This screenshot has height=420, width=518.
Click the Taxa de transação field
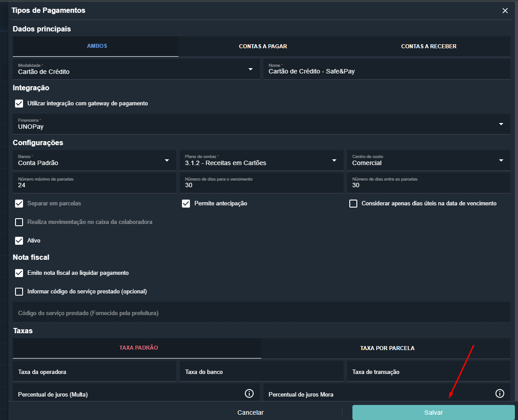point(429,371)
